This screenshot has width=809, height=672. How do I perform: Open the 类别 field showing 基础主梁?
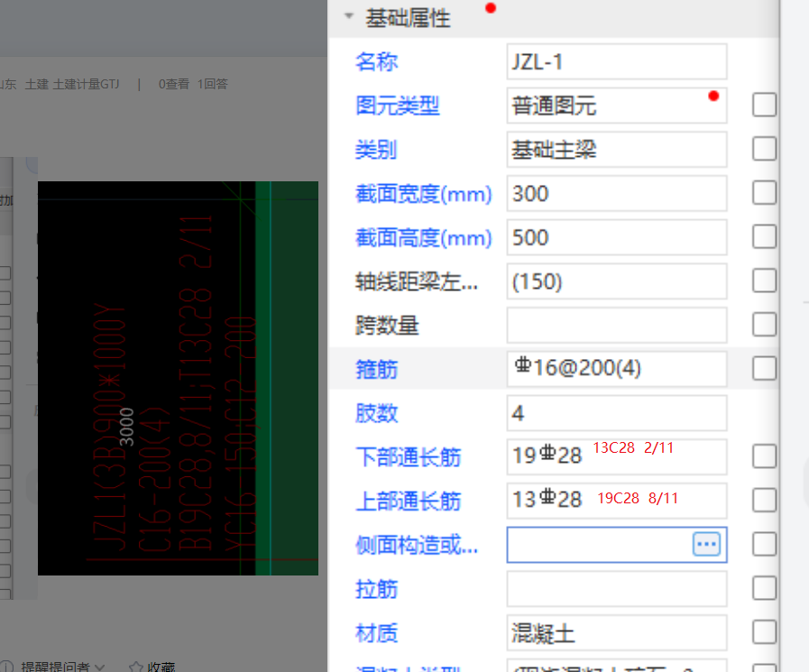(617, 149)
